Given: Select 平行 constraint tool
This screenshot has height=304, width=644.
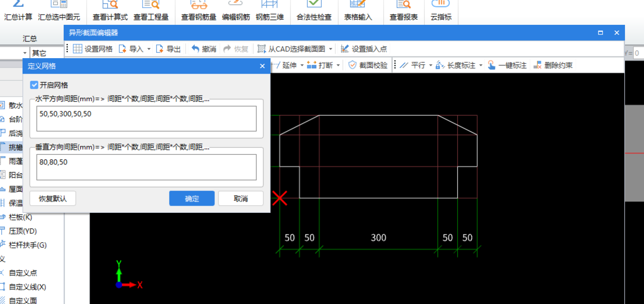Looking at the screenshot, I should [413, 65].
